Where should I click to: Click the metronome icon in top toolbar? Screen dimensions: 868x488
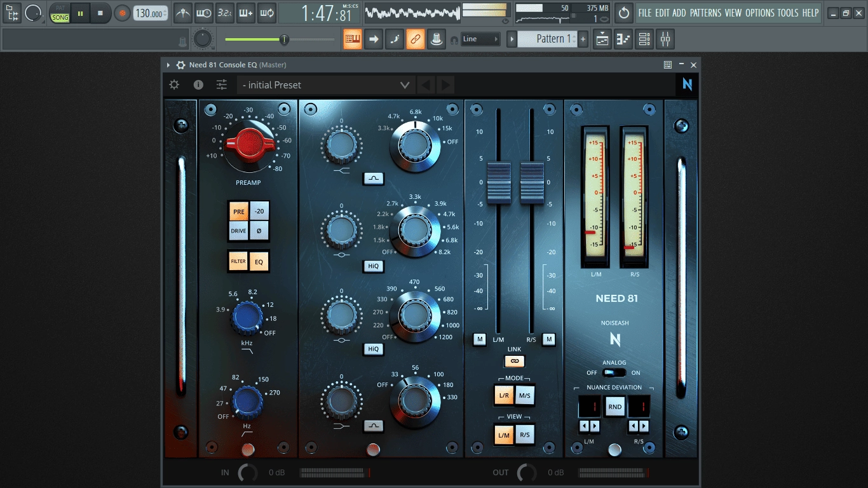[x=182, y=13]
